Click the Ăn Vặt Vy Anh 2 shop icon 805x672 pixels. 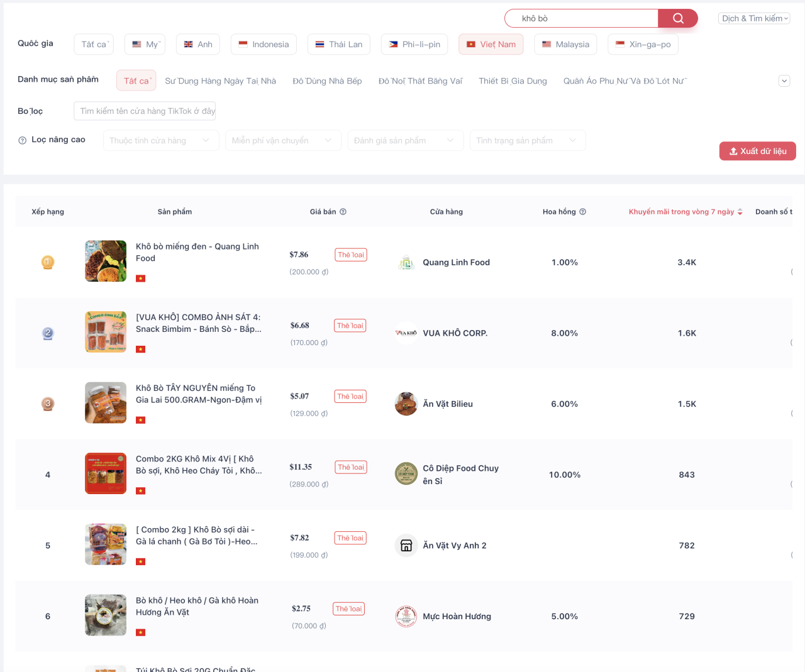point(406,546)
